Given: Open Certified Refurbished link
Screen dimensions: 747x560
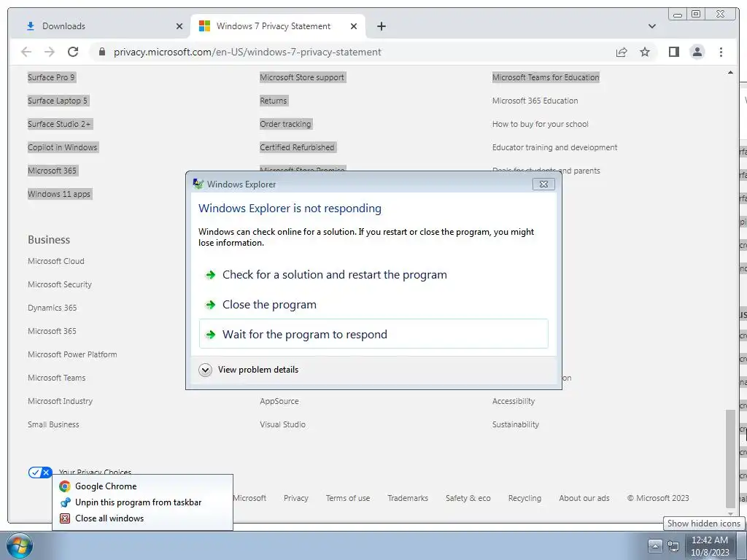Looking at the screenshot, I should (298, 147).
